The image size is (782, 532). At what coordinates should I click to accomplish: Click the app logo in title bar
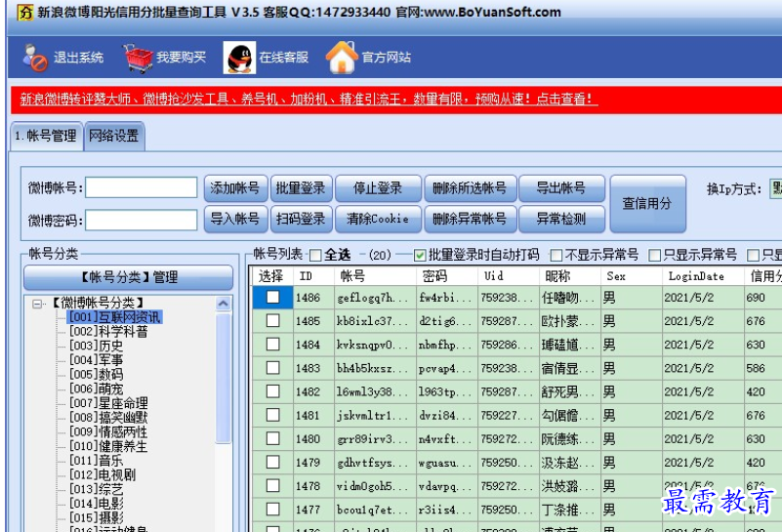click(24, 12)
